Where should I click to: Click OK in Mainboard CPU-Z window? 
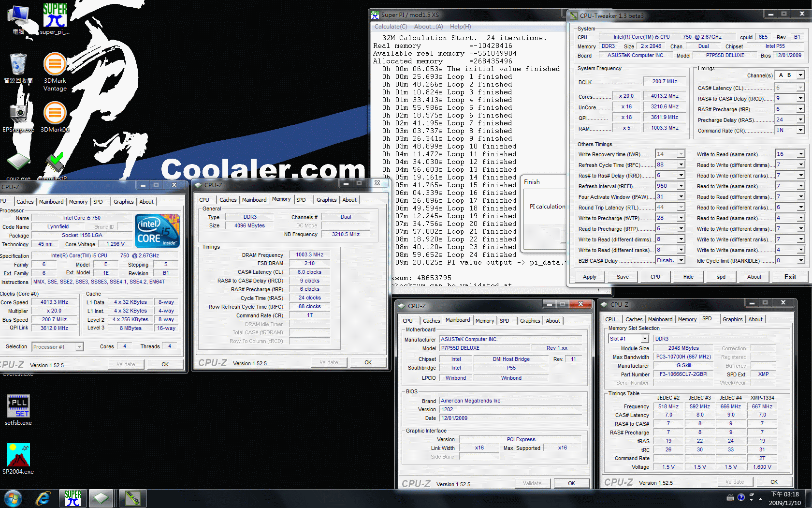pos(571,483)
